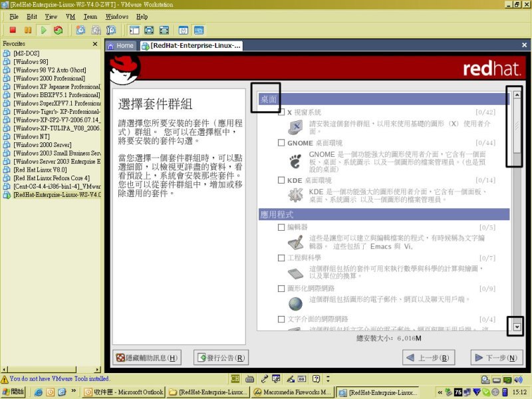The image size is (532, 399).
Task: Click the Internet Explorer quick launch icon
Action: click(x=39, y=392)
